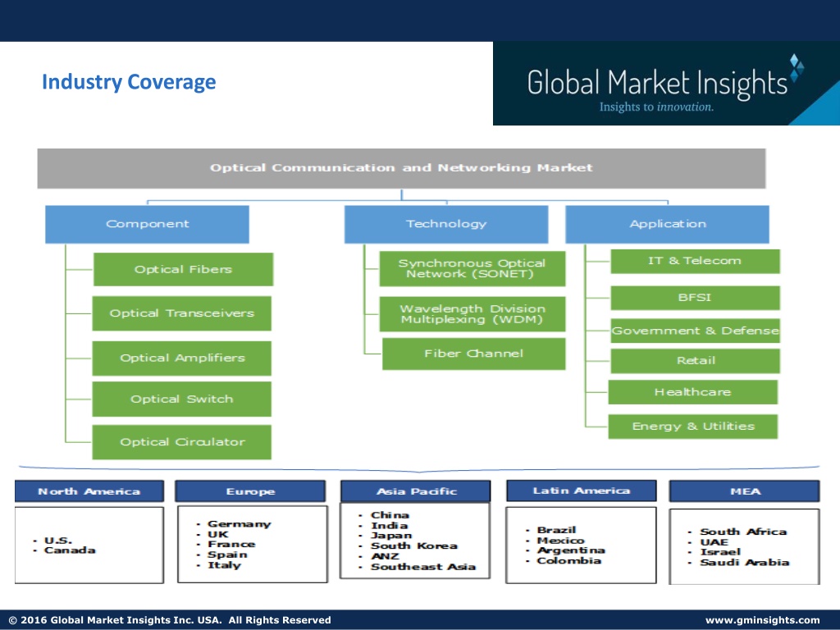Select the IT & Telecom box
840x630 pixels.
[x=696, y=262]
